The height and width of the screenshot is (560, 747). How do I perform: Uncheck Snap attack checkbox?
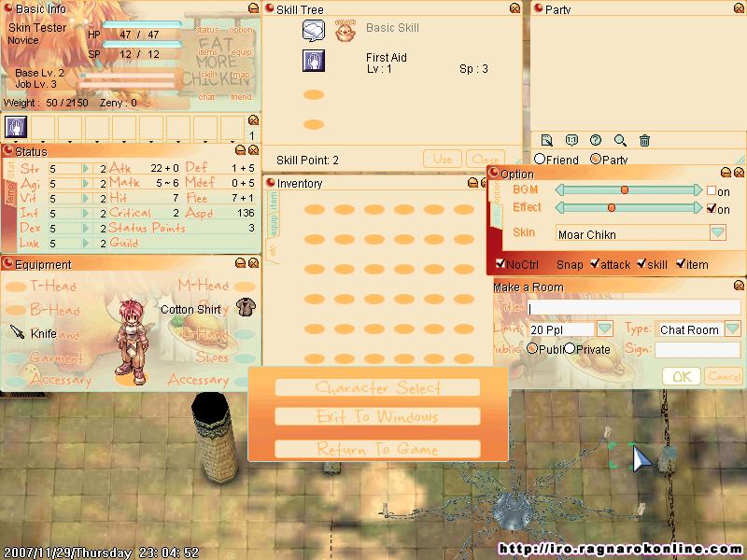[595, 263]
